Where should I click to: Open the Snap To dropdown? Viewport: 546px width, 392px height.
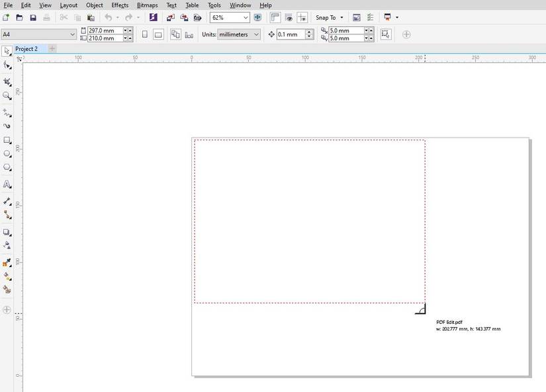pos(330,17)
